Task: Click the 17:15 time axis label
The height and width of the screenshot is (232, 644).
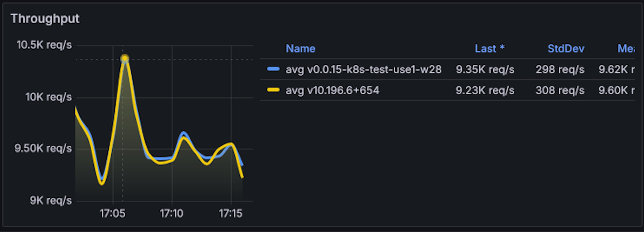Action: (231, 213)
